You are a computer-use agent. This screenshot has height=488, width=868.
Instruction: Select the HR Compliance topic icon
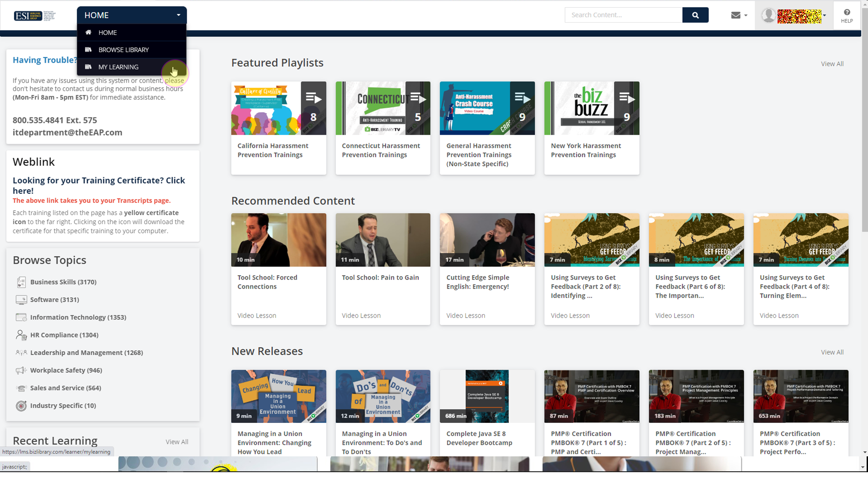[21, 335]
